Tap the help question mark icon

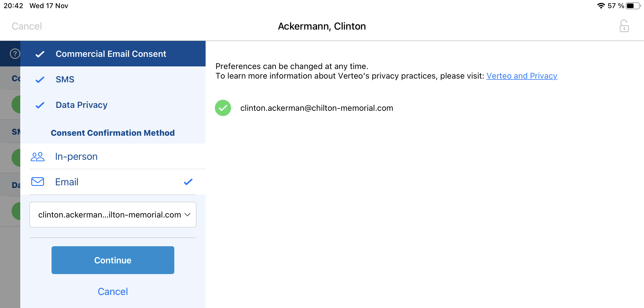point(15,54)
